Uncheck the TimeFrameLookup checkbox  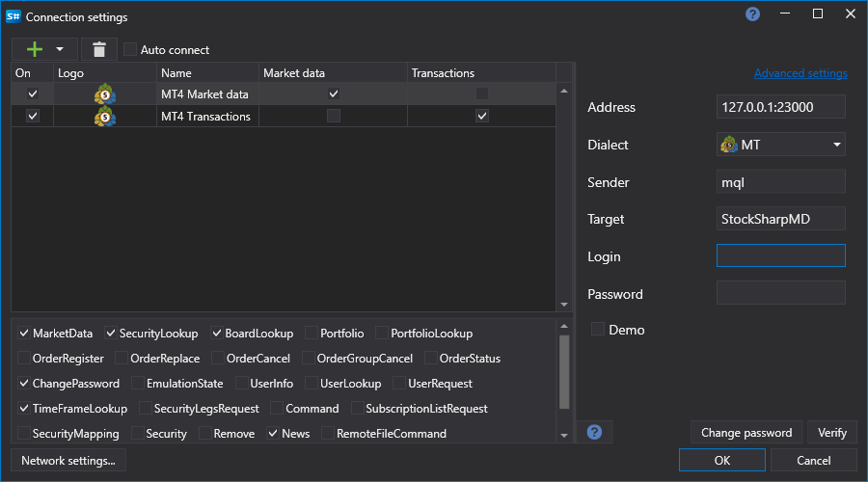[24, 409]
